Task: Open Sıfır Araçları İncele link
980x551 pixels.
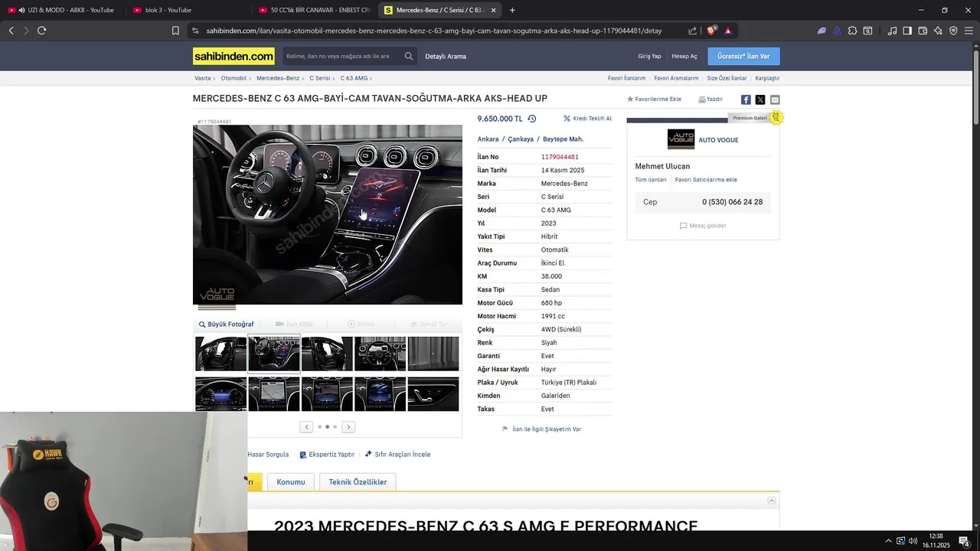Action: 398,455
